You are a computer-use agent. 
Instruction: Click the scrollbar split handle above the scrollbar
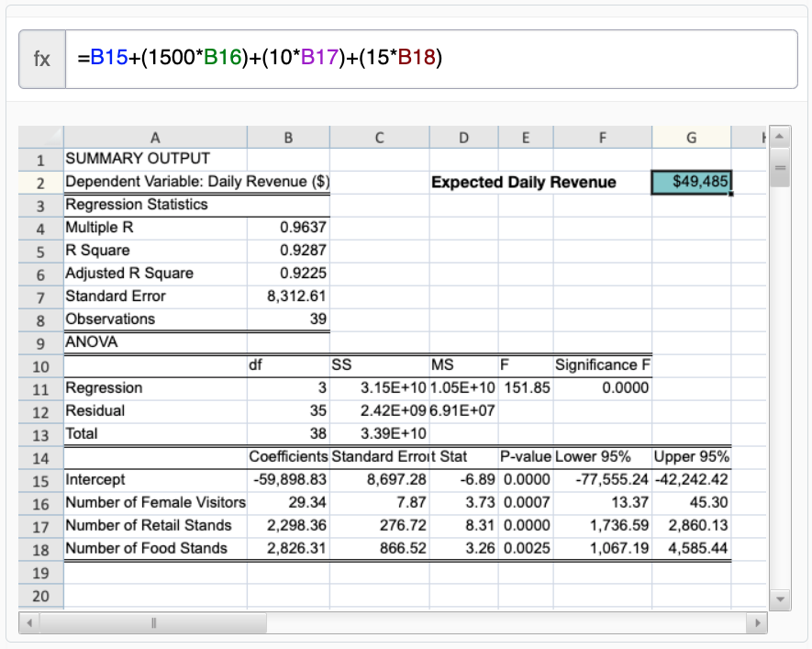779,167
